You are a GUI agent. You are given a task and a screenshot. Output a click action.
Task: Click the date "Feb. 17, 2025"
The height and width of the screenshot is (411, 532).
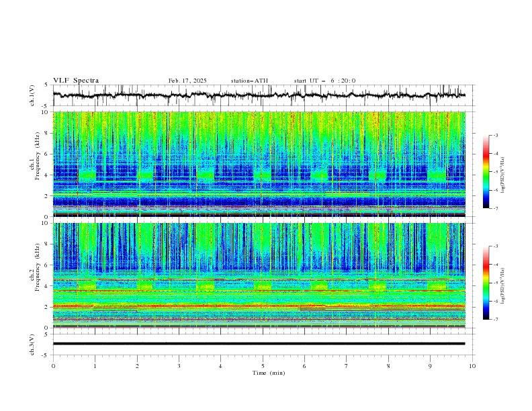coord(187,81)
